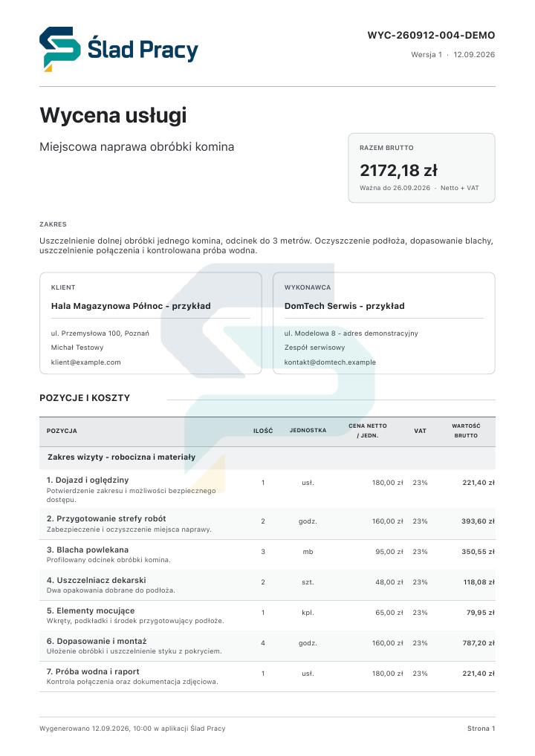The height and width of the screenshot is (756, 535).
Task: Click unit kpl. in Elementy mocujące row
Action: click(x=308, y=613)
